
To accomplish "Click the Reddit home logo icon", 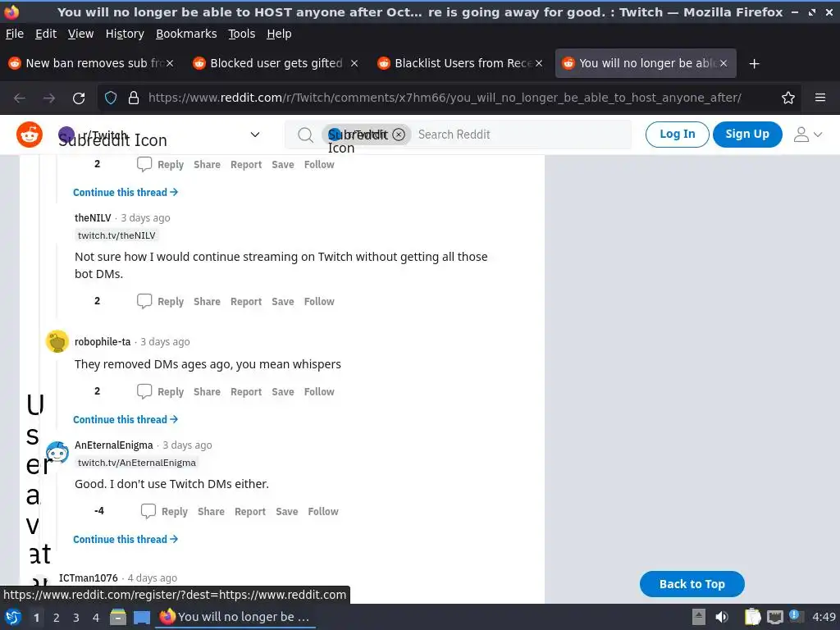I will pos(30,135).
